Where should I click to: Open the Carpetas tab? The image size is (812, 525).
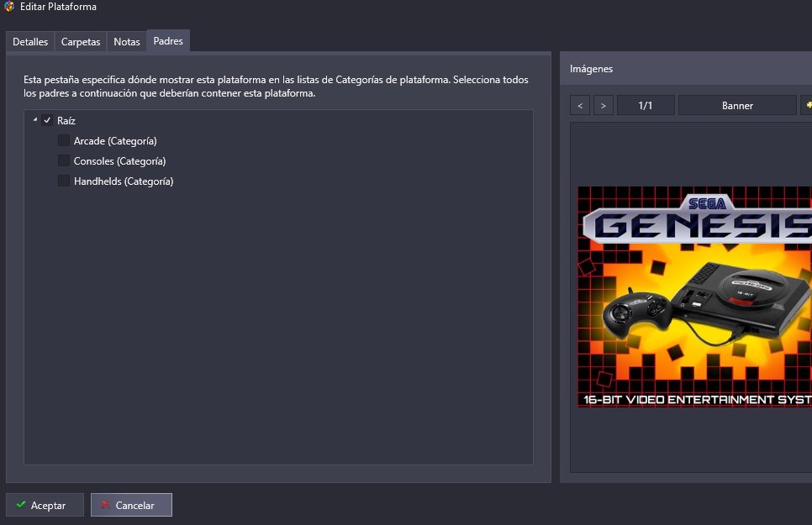(80, 41)
